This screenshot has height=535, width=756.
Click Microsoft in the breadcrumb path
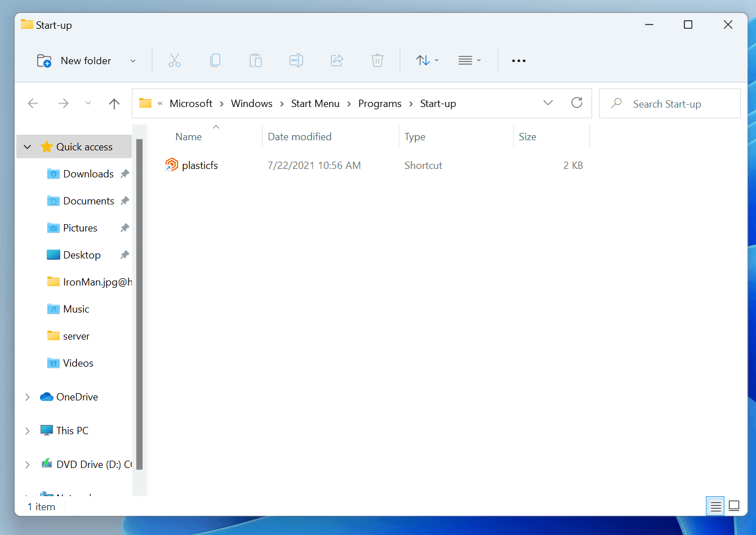pos(191,104)
